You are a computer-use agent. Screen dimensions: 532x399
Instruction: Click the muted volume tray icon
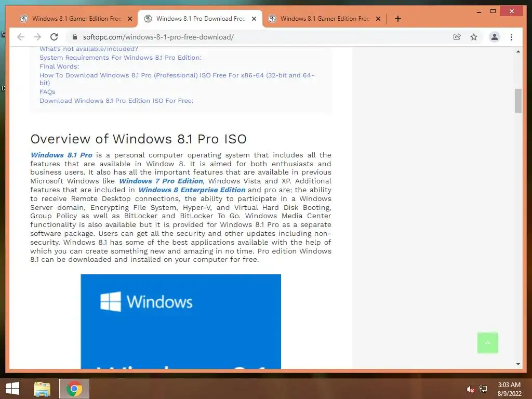tap(470, 389)
